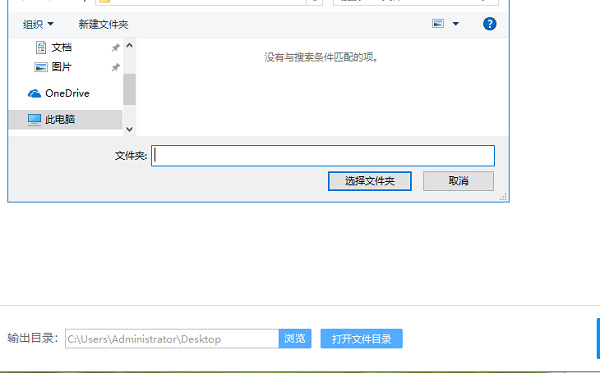Click the view mode icon
The image size is (600, 373).
438,24
